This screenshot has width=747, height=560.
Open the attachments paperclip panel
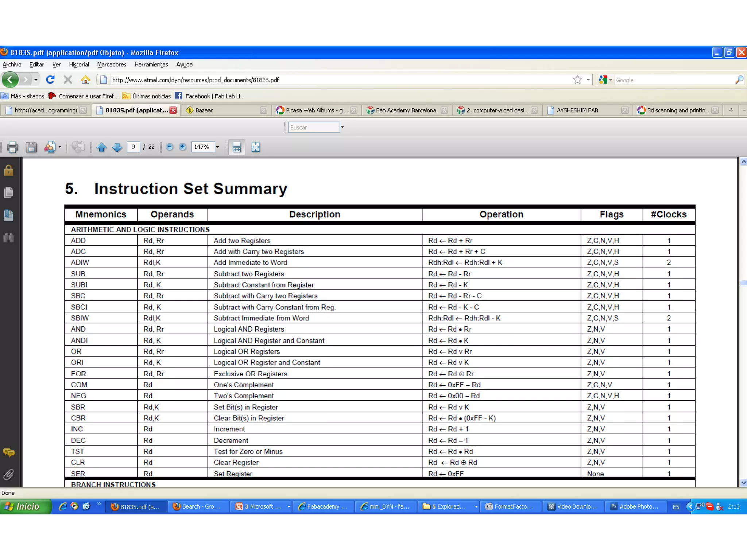tap(9, 475)
